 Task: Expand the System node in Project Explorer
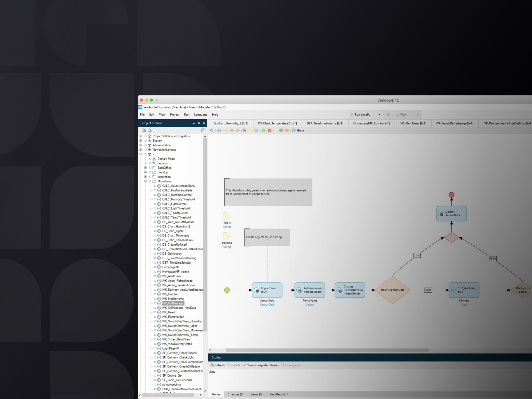pos(141,141)
